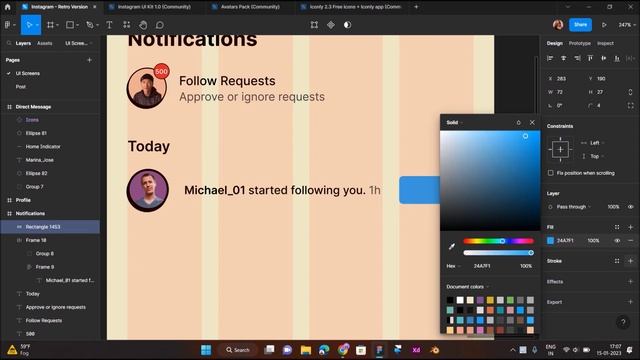Open Stroke style library icon
The image size is (640, 360).
pyautogui.click(x=617, y=261)
